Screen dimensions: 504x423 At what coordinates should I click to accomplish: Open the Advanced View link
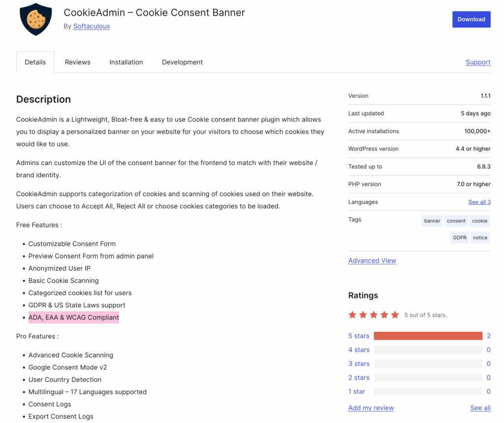372,260
